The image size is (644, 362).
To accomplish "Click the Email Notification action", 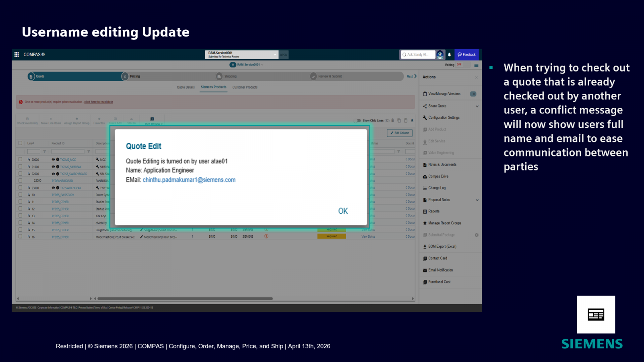I will point(440,270).
